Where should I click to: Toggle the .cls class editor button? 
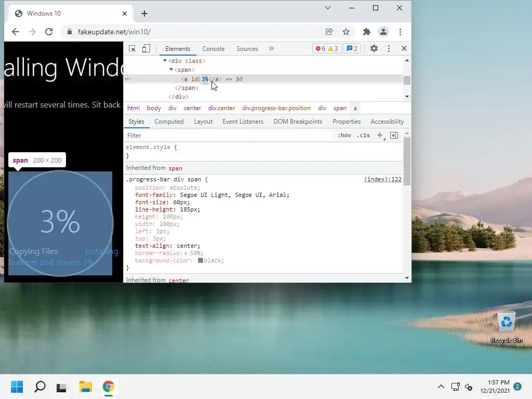click(363, 135)
